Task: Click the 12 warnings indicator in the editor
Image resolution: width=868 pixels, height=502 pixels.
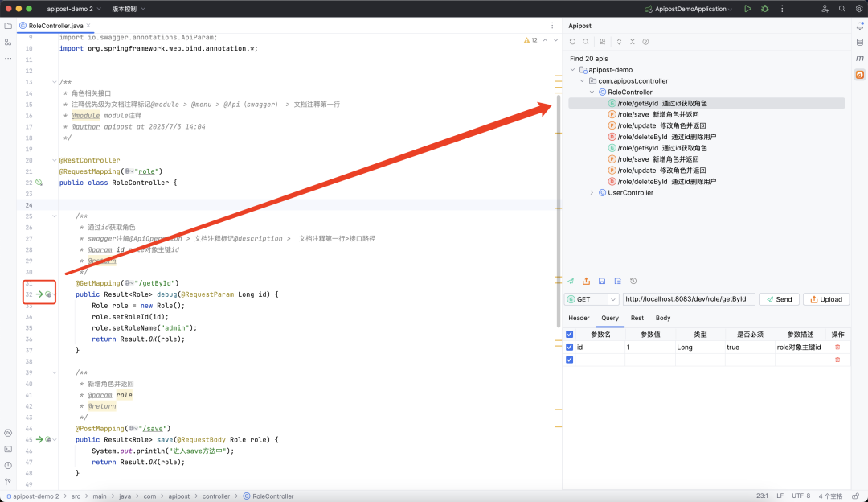Action: tap(531, 40)
